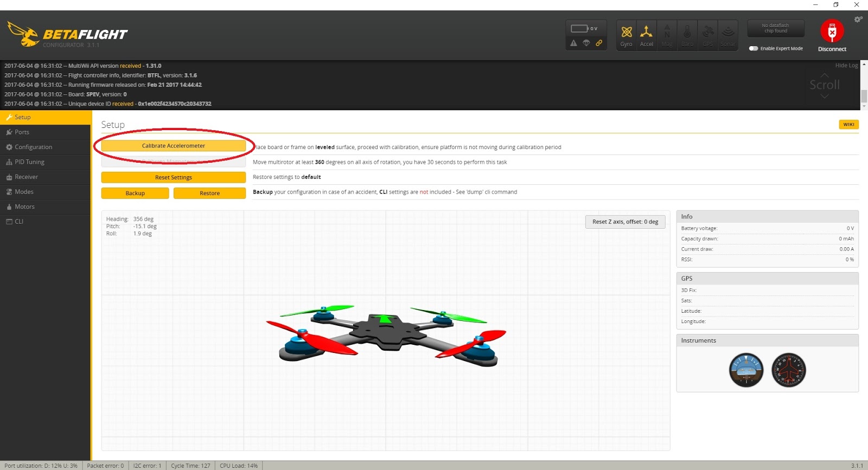Click the yellow link status icon

pos(599,43)
